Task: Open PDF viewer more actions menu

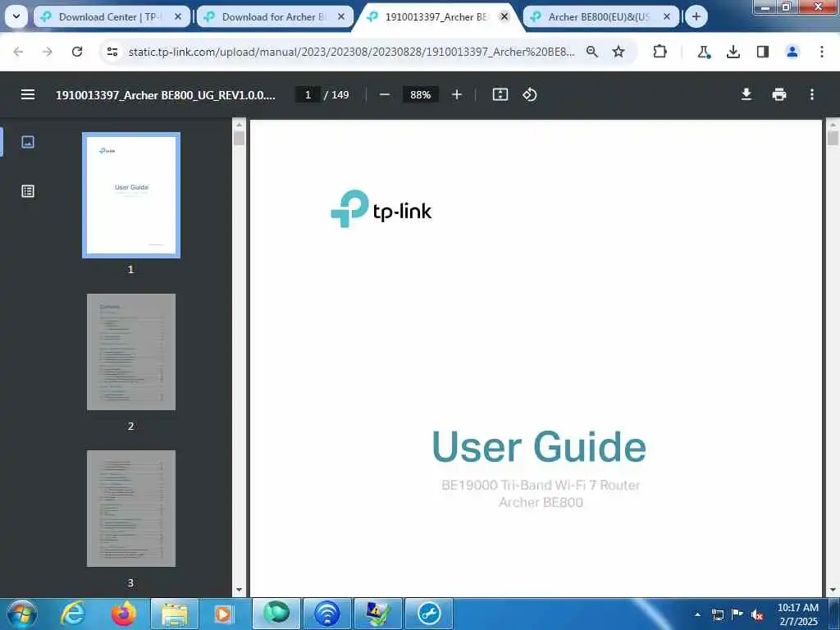Action: (811, 95)
